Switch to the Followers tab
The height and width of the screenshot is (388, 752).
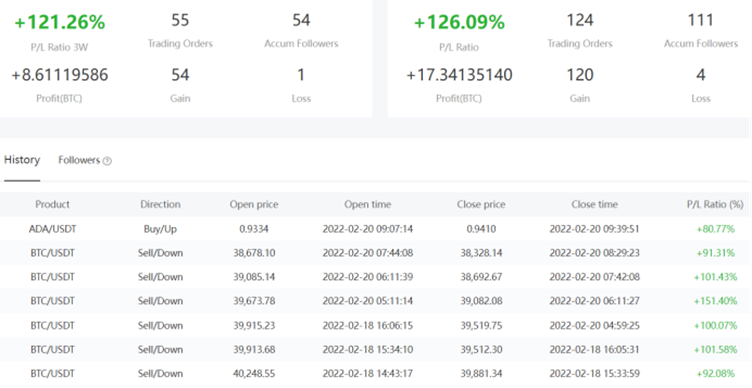pyautogui.click(x=79, y=160)
